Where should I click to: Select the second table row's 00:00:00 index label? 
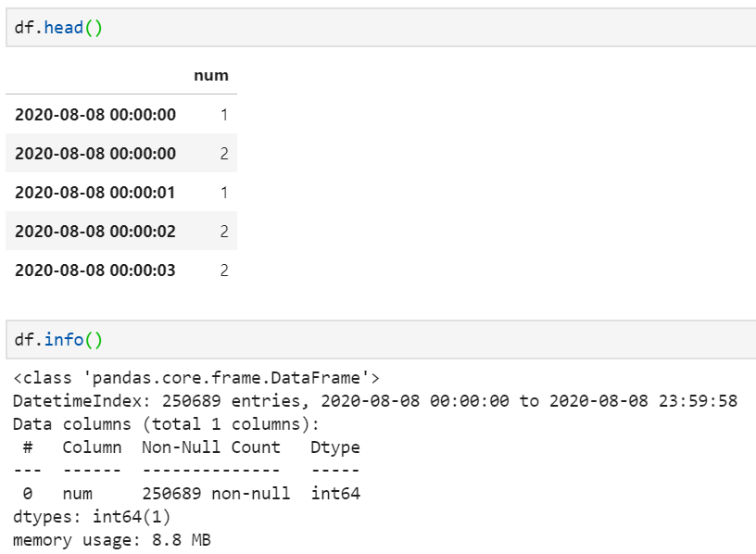94,154
